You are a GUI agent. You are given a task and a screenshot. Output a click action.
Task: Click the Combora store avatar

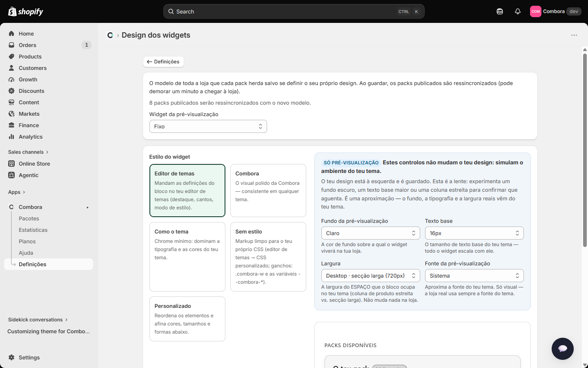[x=536, y=11]
